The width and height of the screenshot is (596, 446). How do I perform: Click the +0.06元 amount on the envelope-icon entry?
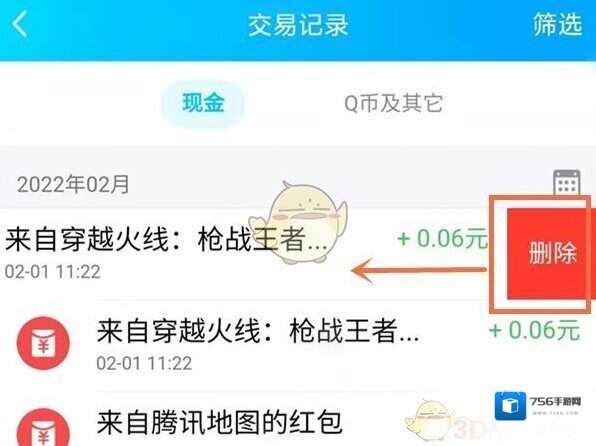point(534,330)
